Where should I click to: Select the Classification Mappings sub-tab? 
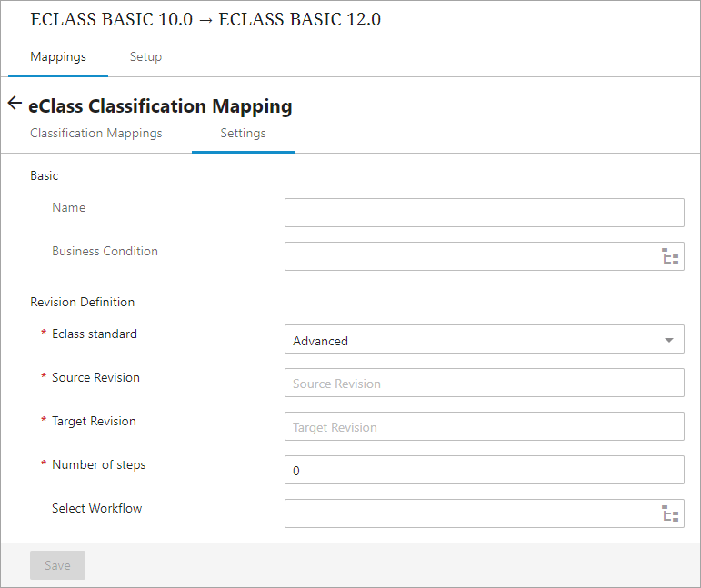tap(96, 133)
